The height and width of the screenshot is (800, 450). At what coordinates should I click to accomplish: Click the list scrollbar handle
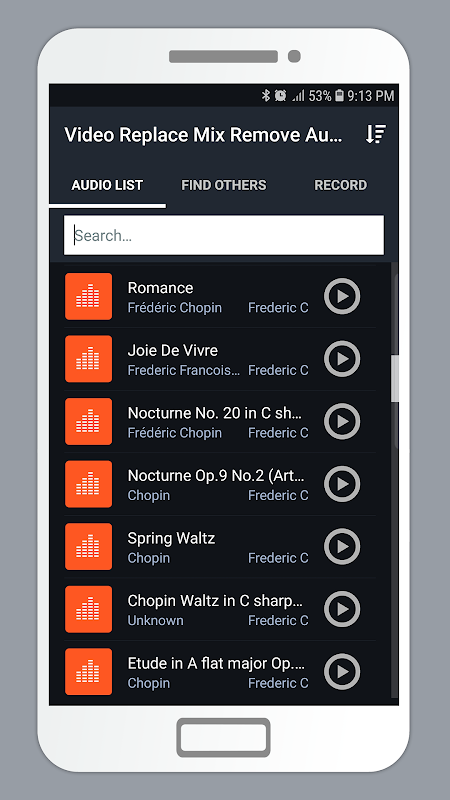394,379
